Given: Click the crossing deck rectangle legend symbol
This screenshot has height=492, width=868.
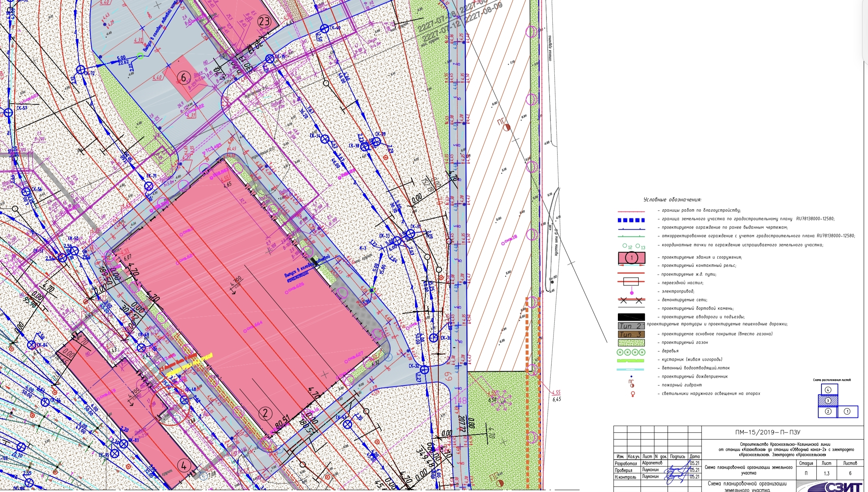Looking at the screenshot, I should point(631,282).
